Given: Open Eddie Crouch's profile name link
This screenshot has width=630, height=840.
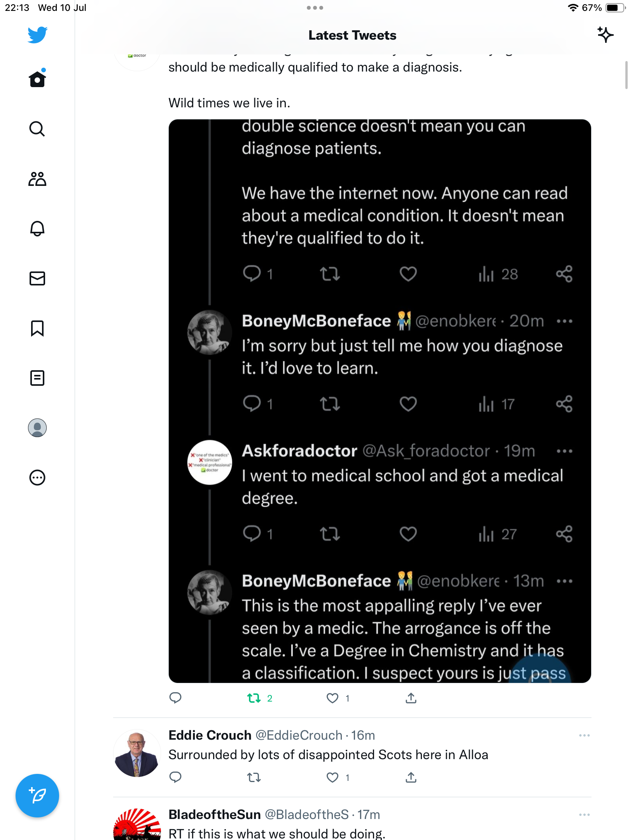Looking at the screenshot, I should pos(210,735).
